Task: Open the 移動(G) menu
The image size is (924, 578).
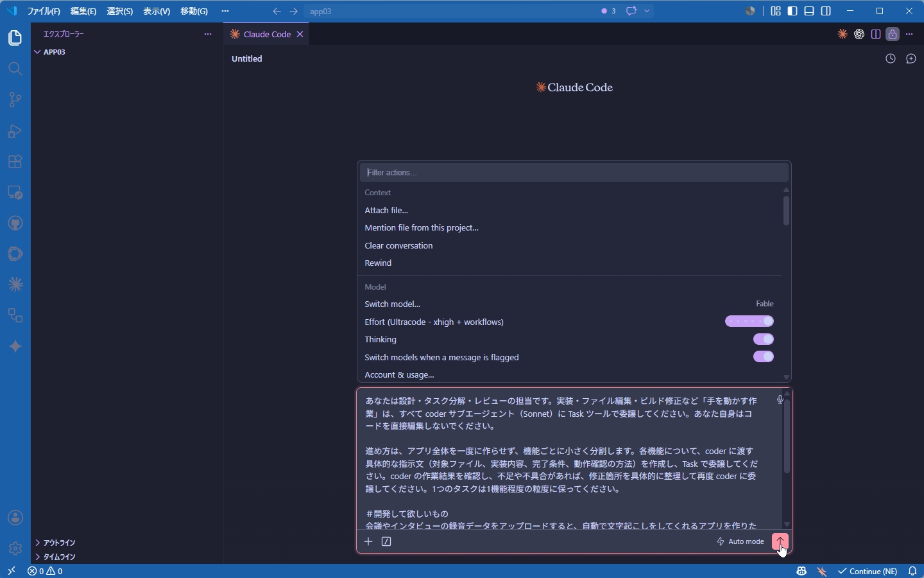Action: (x=194, y=11)
